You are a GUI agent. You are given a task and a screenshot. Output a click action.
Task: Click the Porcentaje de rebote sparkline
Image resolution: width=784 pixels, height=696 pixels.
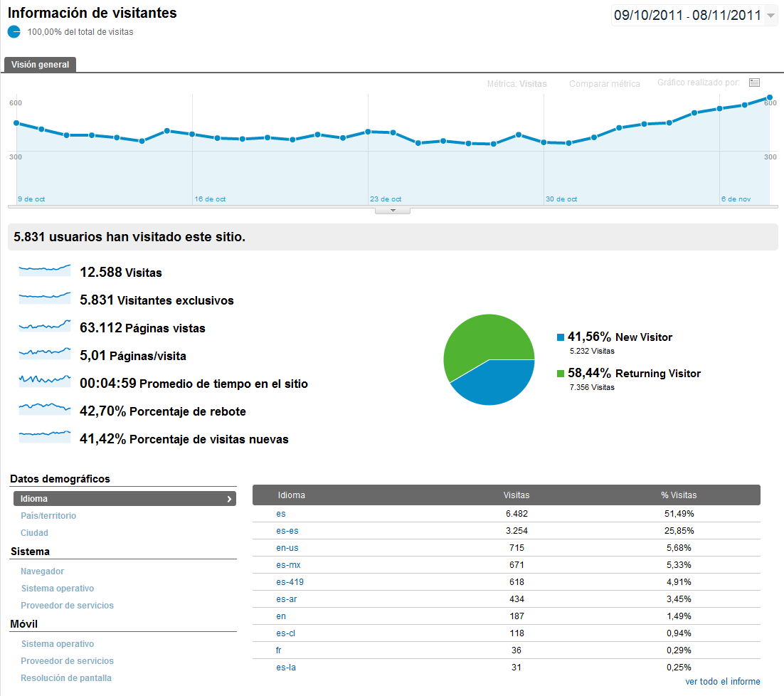tap(45, 408)
